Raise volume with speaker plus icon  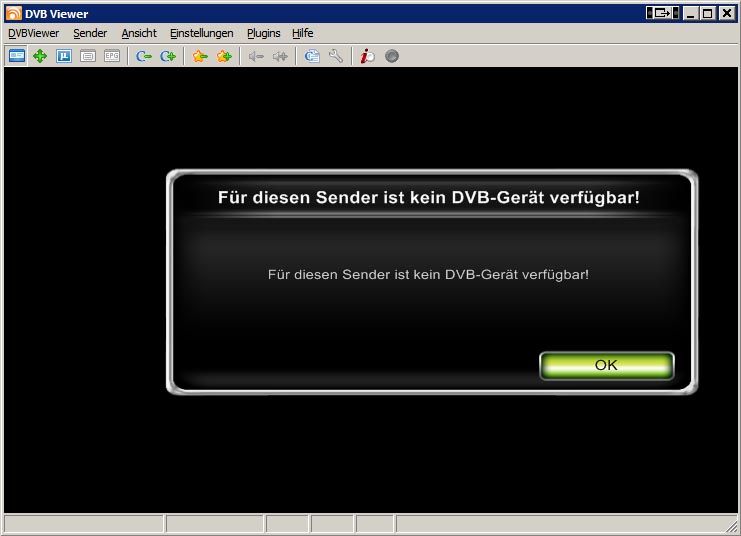(x=280, y=57)
